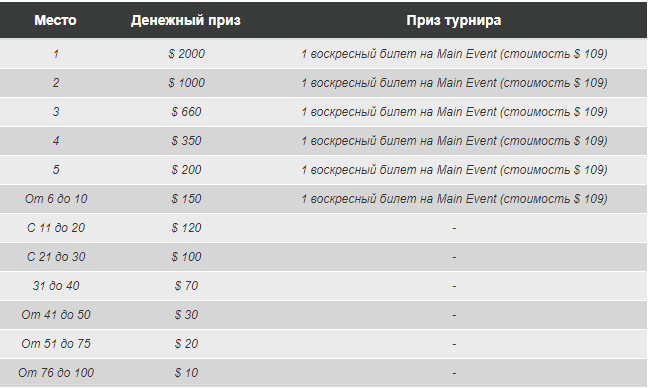Click the $ 120 cash prize
The width and height of the screenshot is (649, 388).
coord(186,228)
